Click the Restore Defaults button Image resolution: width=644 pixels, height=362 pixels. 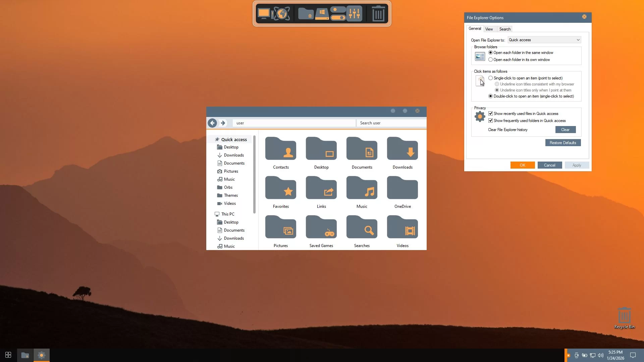tap(563, 143)
